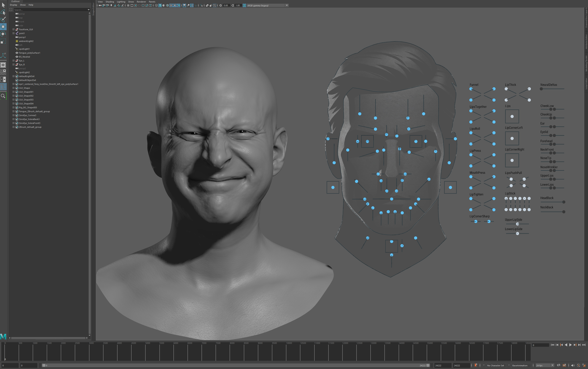Open the Shading viewport menu
This screenshot has width=588, height=369.
click(110, 2)
